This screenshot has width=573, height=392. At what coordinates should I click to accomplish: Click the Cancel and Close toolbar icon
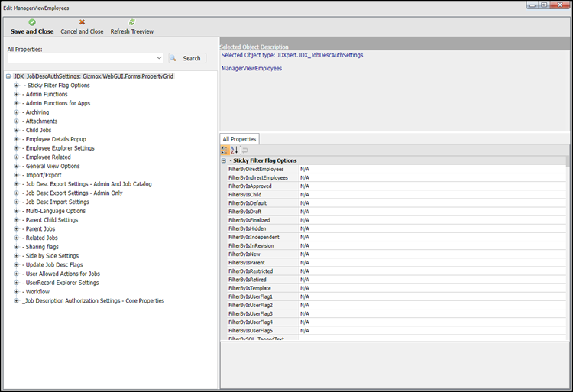82,23
